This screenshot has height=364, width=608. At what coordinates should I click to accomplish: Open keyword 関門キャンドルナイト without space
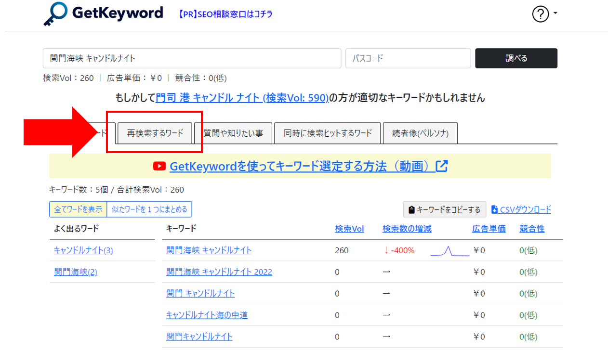[199, 337]
